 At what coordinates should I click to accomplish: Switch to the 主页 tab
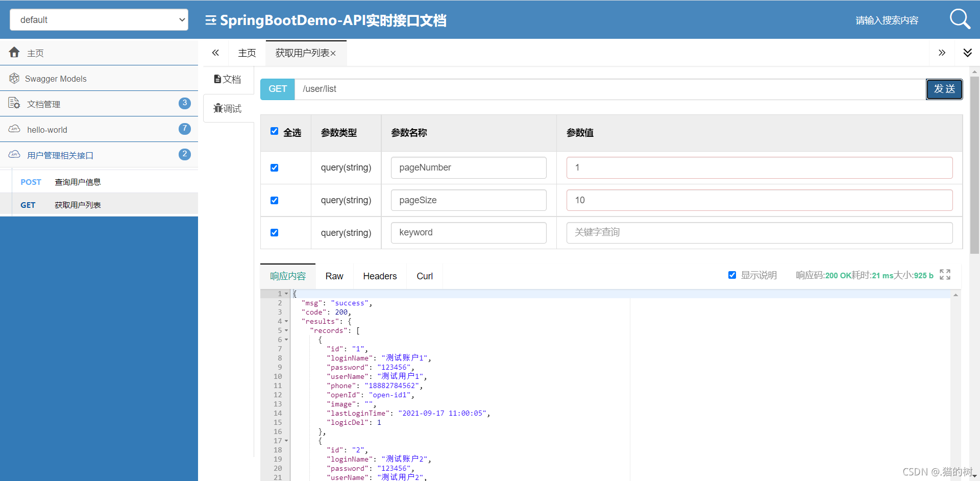coord(247,53)
